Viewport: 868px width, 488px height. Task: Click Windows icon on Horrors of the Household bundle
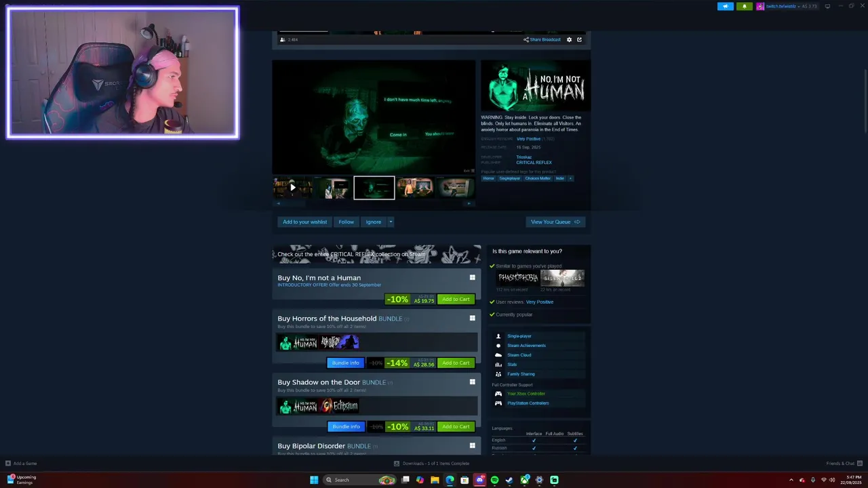click(473, 318)
